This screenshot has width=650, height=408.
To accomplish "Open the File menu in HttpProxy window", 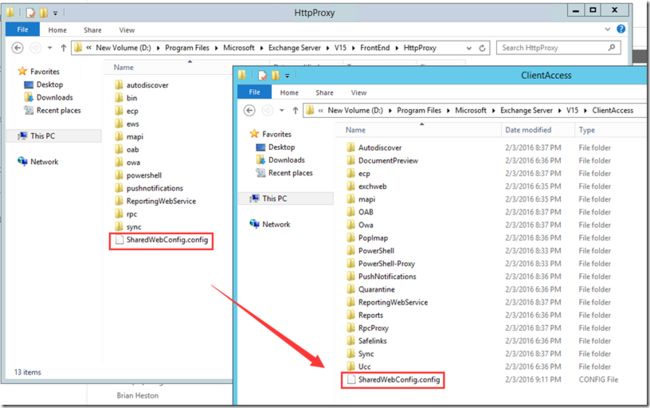I will pos(22,29).
